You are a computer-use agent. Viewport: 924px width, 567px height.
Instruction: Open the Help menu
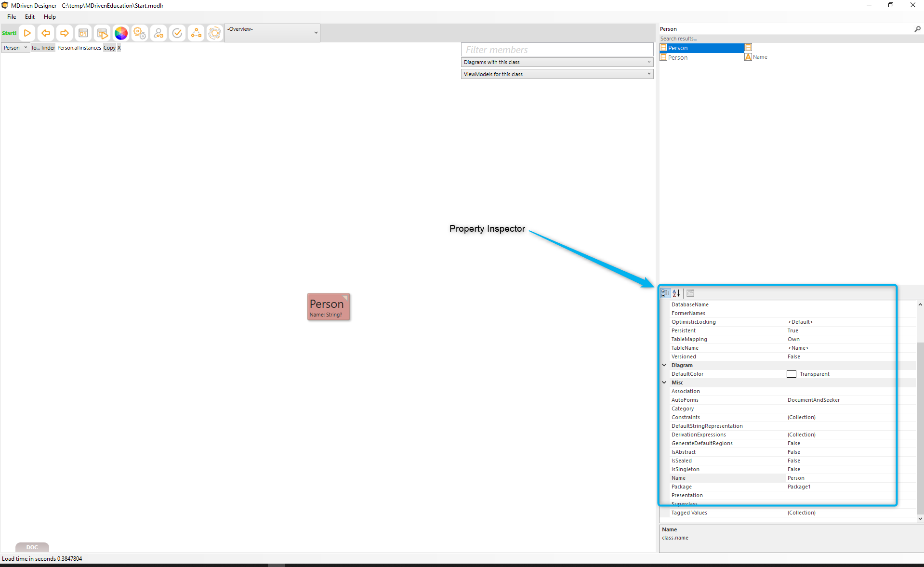[x=50, y=17]
